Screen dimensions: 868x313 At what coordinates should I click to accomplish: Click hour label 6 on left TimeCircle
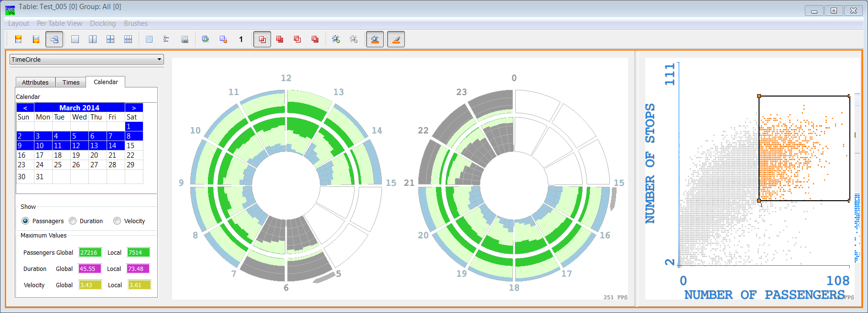pos(286,288)
